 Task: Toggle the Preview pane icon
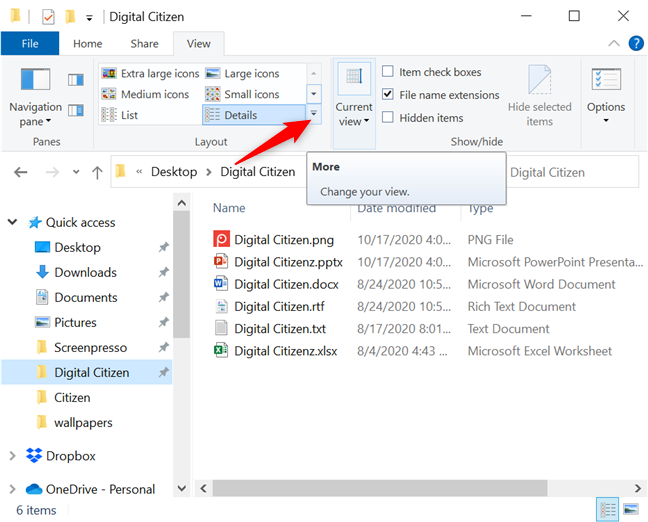click(x=76, y=79)
